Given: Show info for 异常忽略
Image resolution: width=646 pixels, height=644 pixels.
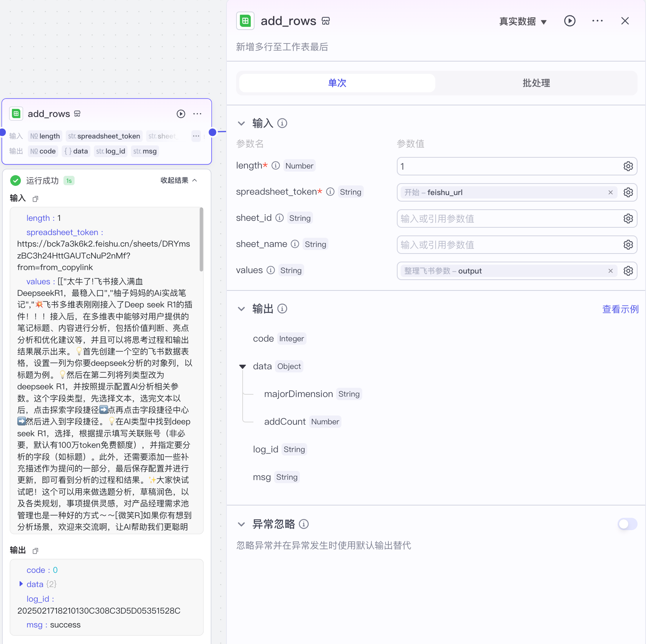Looking at the screenshot, I should click(304, 524).
